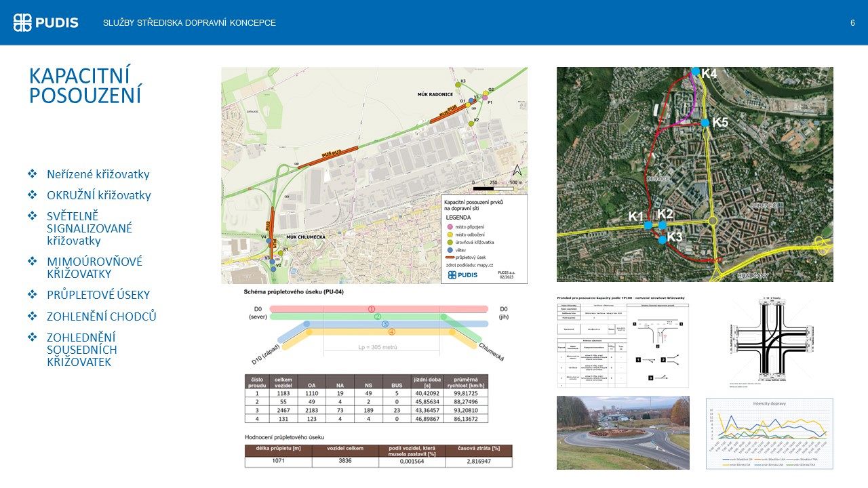
Task: Click the bullet 'ZOHLEDNĚNÍ SOUSEDNÍCH KŘIŽOVATEK'
Action: (x=82, y=350)
